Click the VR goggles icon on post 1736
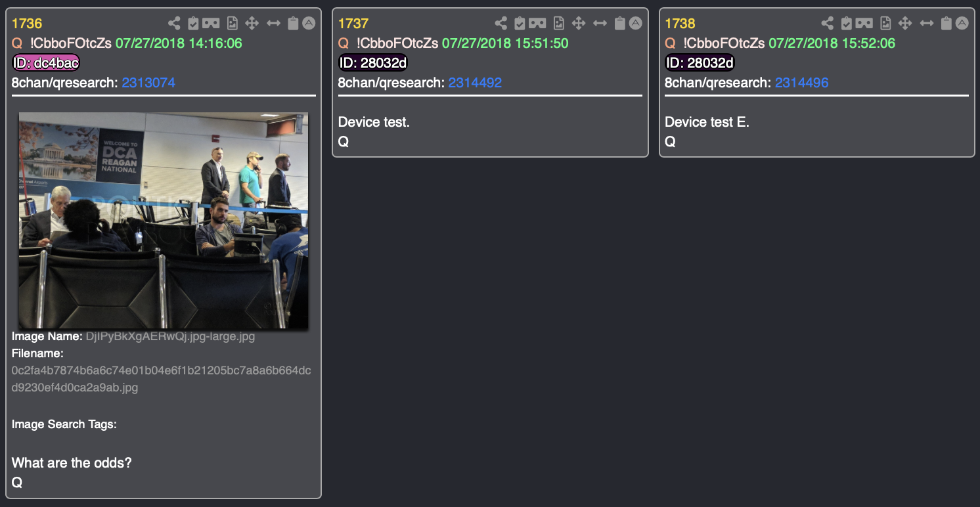 [x=211, y=24]
